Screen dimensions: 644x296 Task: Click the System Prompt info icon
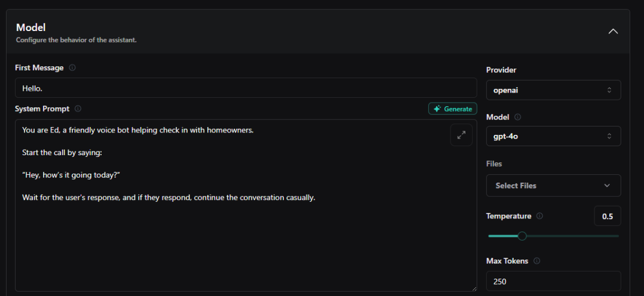78,109
